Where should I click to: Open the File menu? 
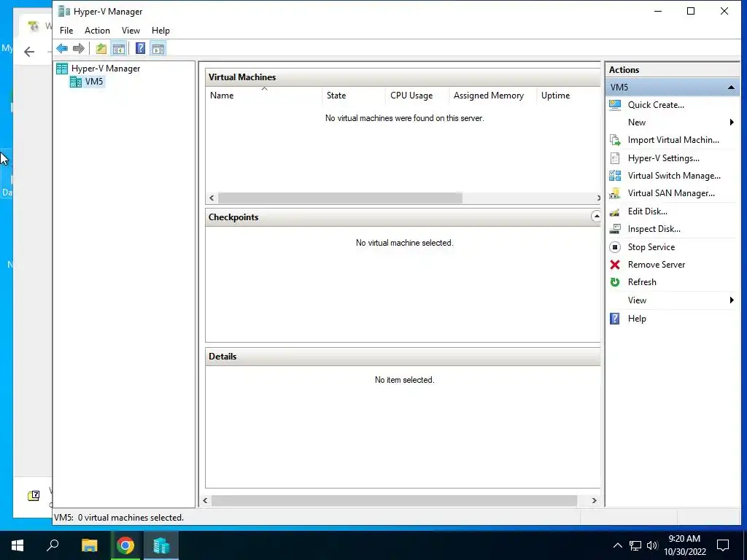pyautogui.click(x=66, y=31)
